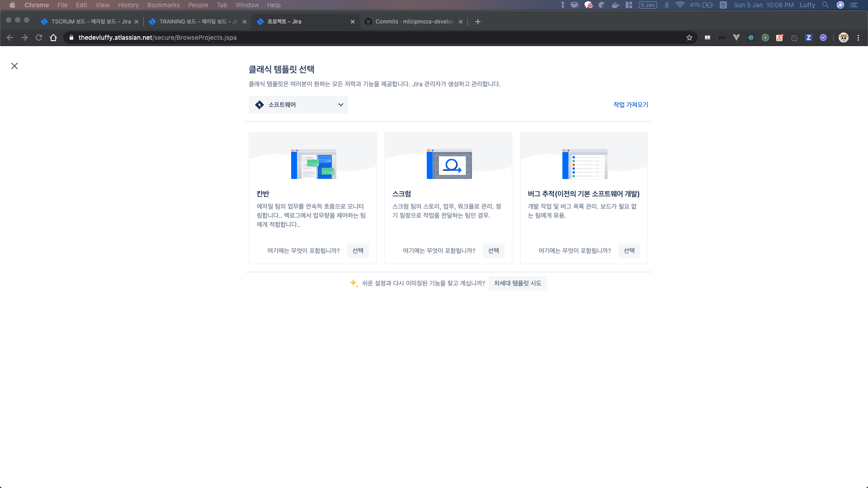Bookmark this page with the star icon
Screen dimensions: 868x488
click(689, 38)
